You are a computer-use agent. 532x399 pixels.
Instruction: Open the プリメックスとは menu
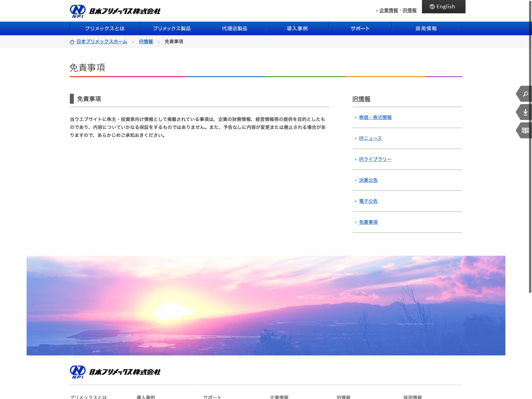click(x=105, y=29)
